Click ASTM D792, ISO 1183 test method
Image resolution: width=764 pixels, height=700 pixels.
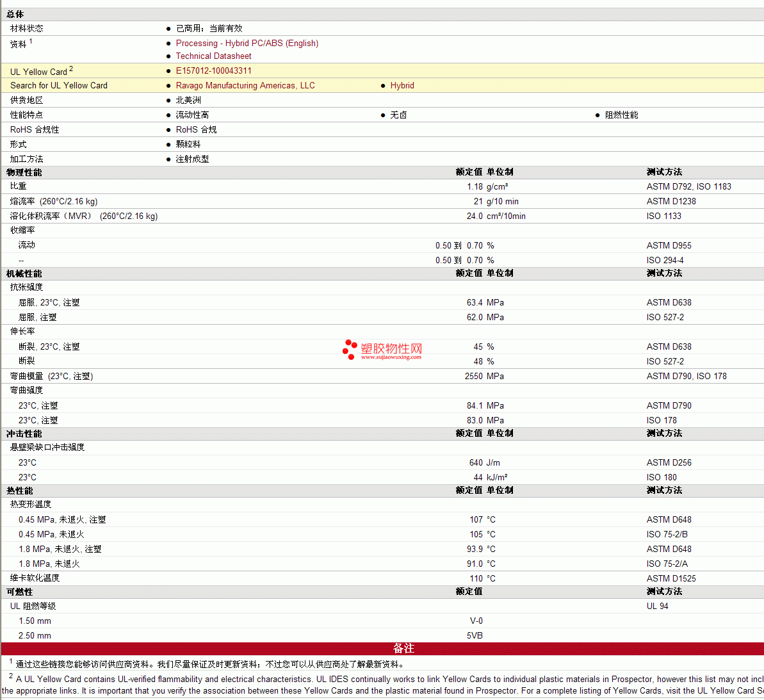click(x=688, y=186)
